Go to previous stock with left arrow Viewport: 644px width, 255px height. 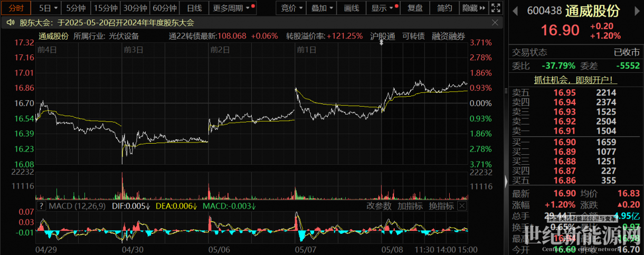pyautogui.click(x=516, y=11)
